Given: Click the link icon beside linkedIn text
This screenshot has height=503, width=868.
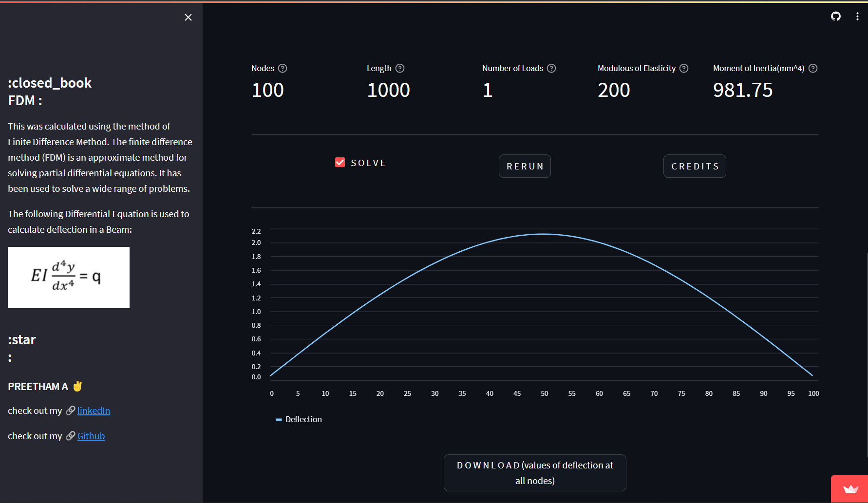Looking at the screenshot, I should [x=71, y=410].
